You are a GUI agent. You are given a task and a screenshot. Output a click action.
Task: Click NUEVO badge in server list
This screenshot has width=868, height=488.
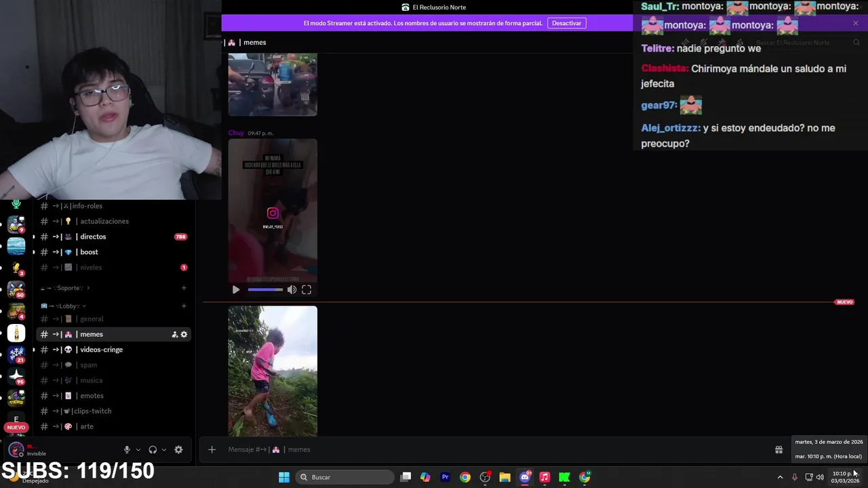click(x=16, y=428)
